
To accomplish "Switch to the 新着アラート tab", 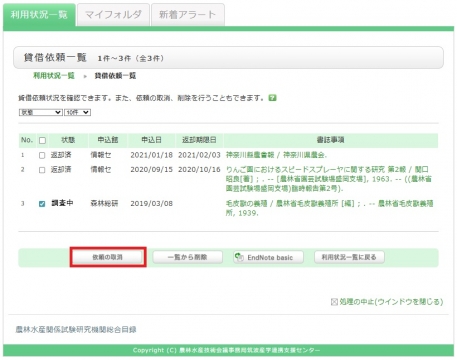I will click(188, 15).
